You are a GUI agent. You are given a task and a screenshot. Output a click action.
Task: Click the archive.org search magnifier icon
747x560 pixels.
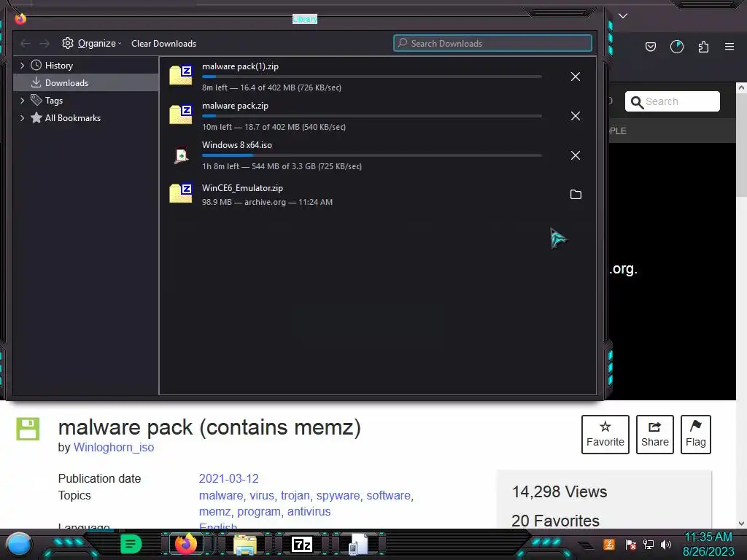[x=637, y=102]
